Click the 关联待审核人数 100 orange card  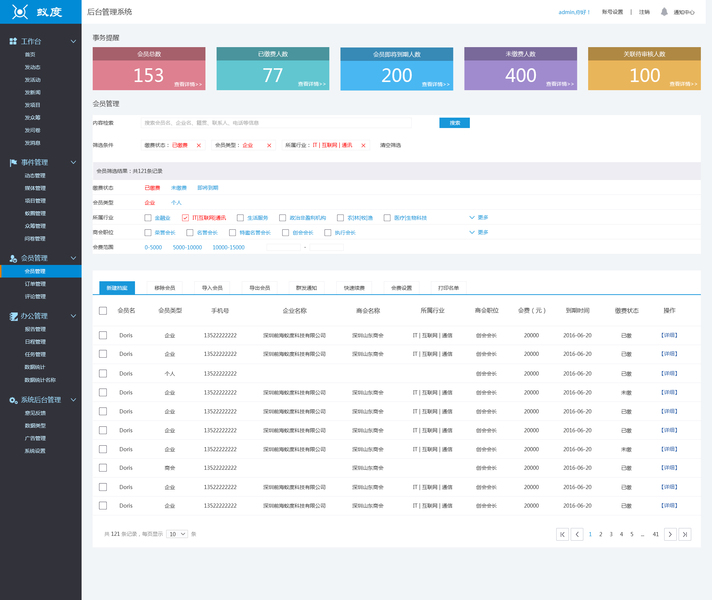pyautogui.click(x=644, y=69)
